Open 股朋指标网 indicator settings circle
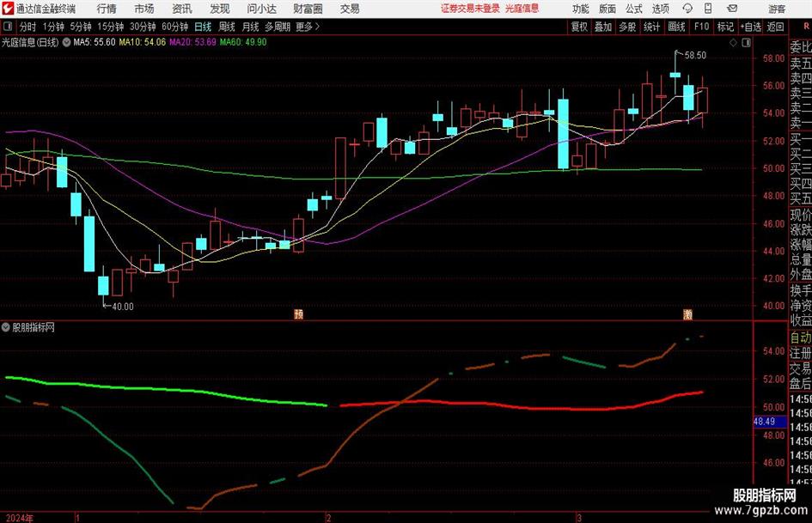 point(6,327)
